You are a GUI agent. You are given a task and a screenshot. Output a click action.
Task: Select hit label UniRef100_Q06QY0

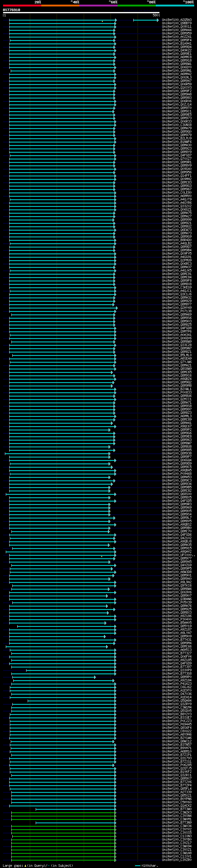[177, 67]
